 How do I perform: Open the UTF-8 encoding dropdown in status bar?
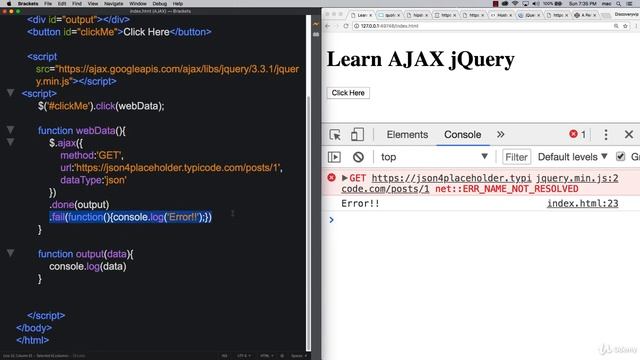click(244, 356)
